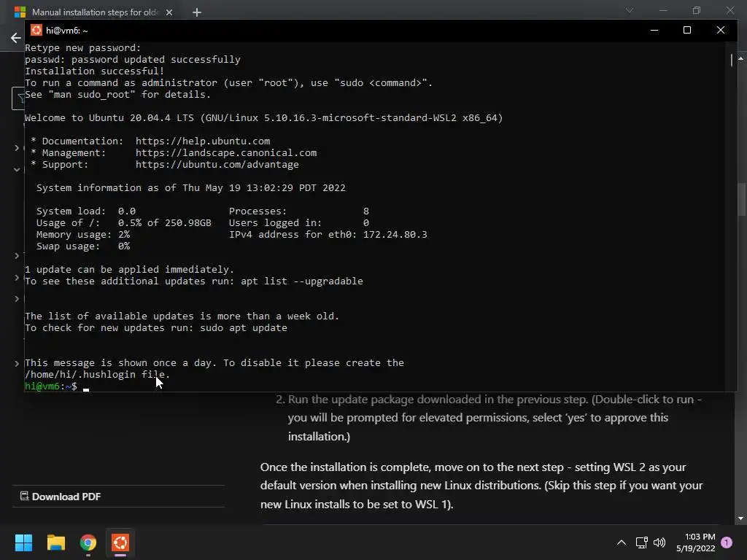Click the 'Installation successful!' line
This screenshot has width=747, height=560.
pyautogui.click(x=94, y=71)
